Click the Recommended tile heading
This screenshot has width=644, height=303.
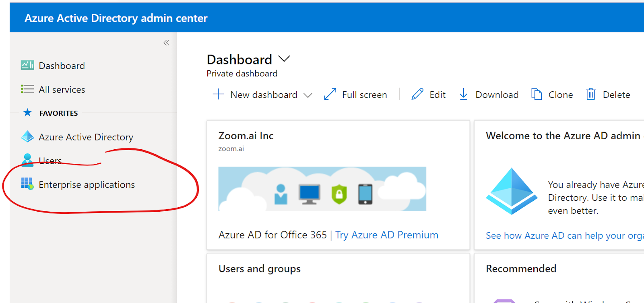(x=521, y=268)
